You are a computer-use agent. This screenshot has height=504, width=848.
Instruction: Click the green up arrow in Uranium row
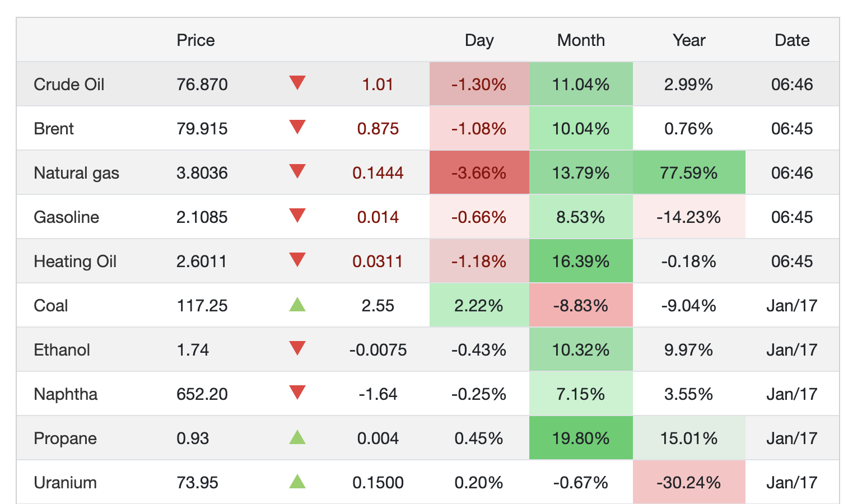pos(297,481)
